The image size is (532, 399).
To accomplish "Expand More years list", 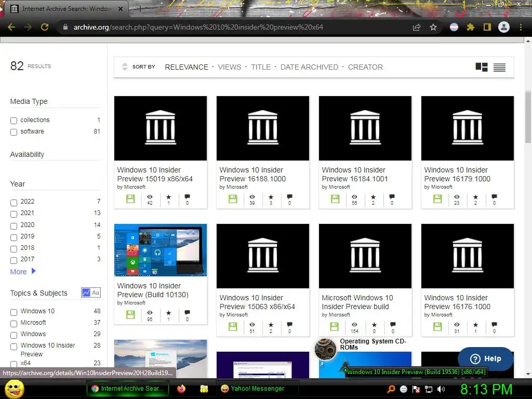I will point(23,271).
